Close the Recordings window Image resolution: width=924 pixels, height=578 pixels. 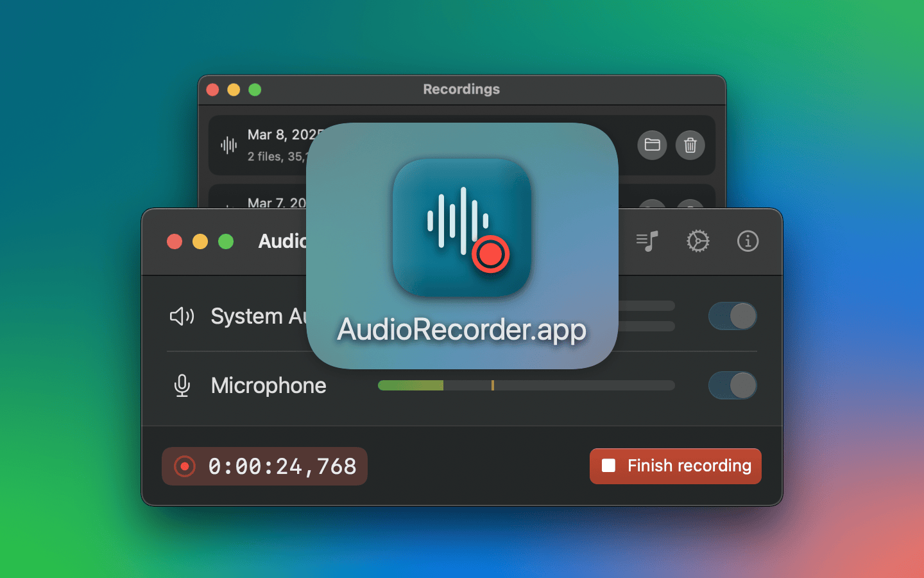pos(213,90)
